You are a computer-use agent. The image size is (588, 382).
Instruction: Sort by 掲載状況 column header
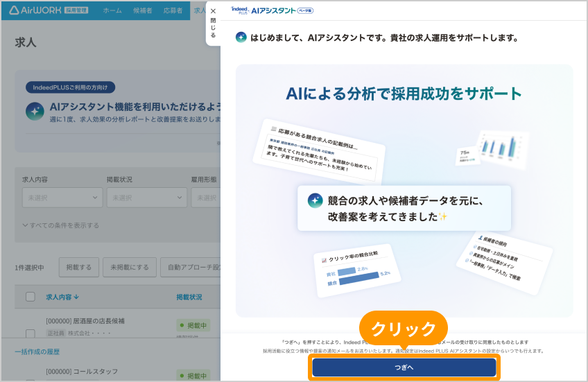click(189, 297)
